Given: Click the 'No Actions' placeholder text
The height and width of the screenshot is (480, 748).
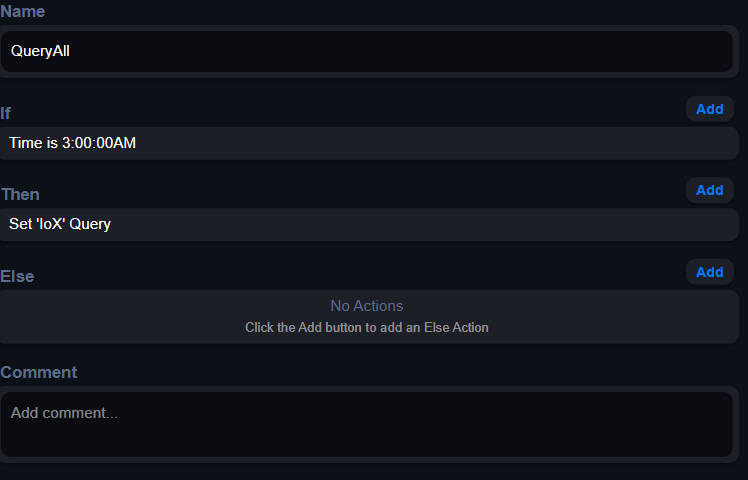Looking at the screenshot, I should pos(367,306).
